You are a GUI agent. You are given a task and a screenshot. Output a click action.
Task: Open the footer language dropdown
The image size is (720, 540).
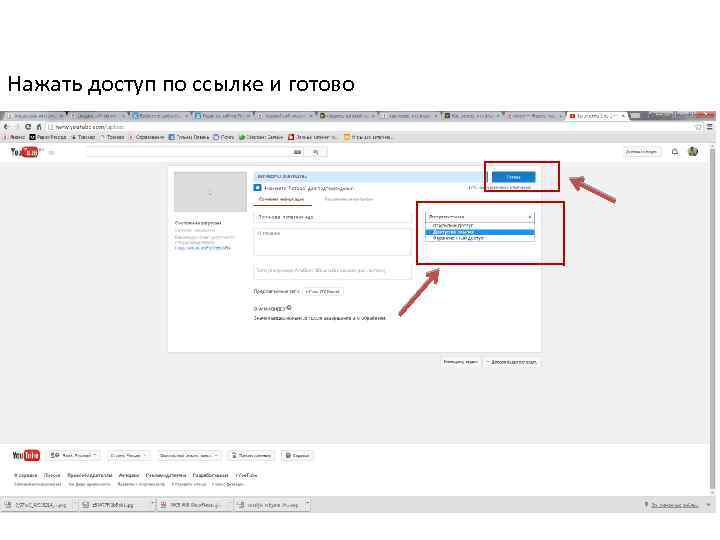[x=74, y=456]
